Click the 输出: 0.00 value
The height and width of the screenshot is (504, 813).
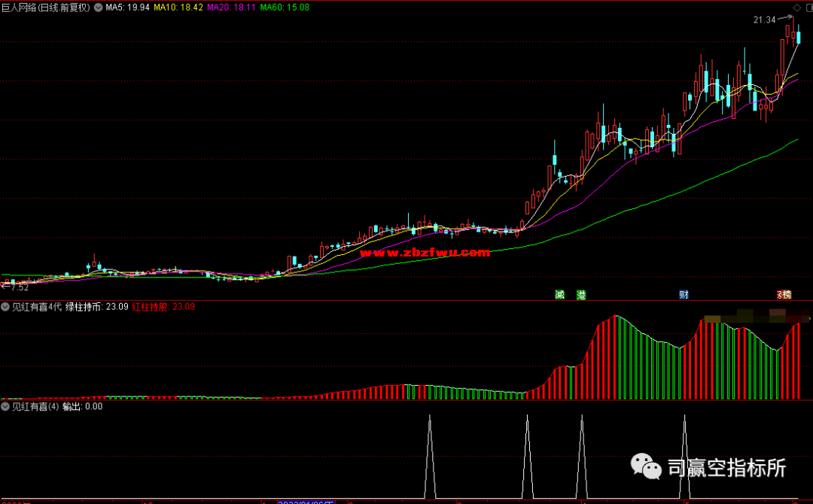pyautogui.click(x=83, y=407)
